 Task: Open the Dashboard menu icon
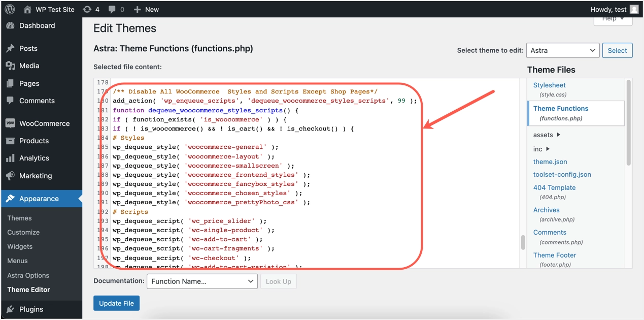[x=10, y=26]
